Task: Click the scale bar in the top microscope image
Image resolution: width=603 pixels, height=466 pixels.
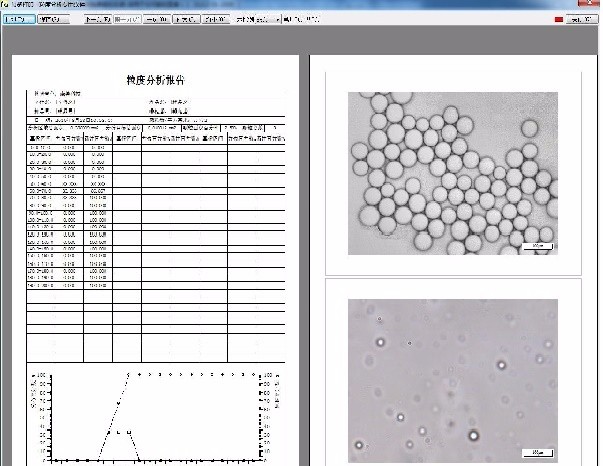Action: 535,243
